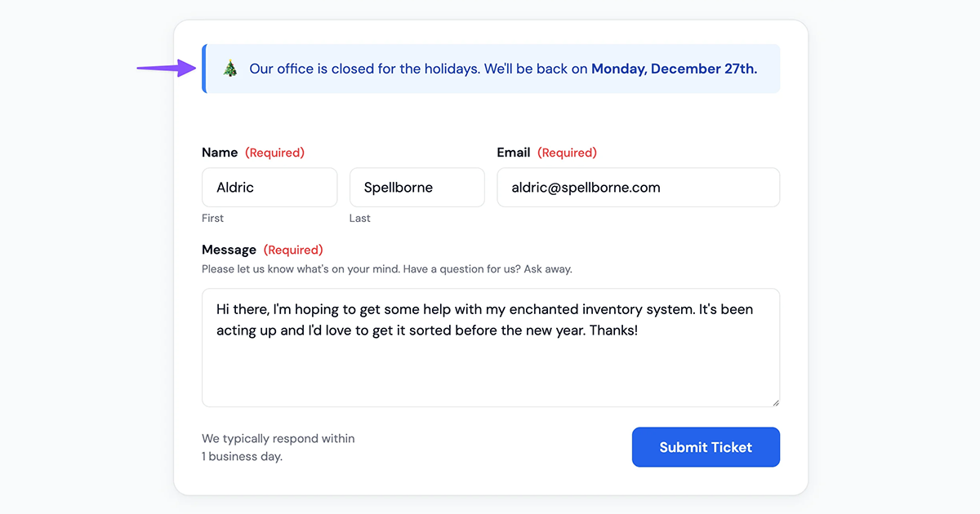
Task: Click the "Last" sublabel under name field
Action: coord(359,218)
